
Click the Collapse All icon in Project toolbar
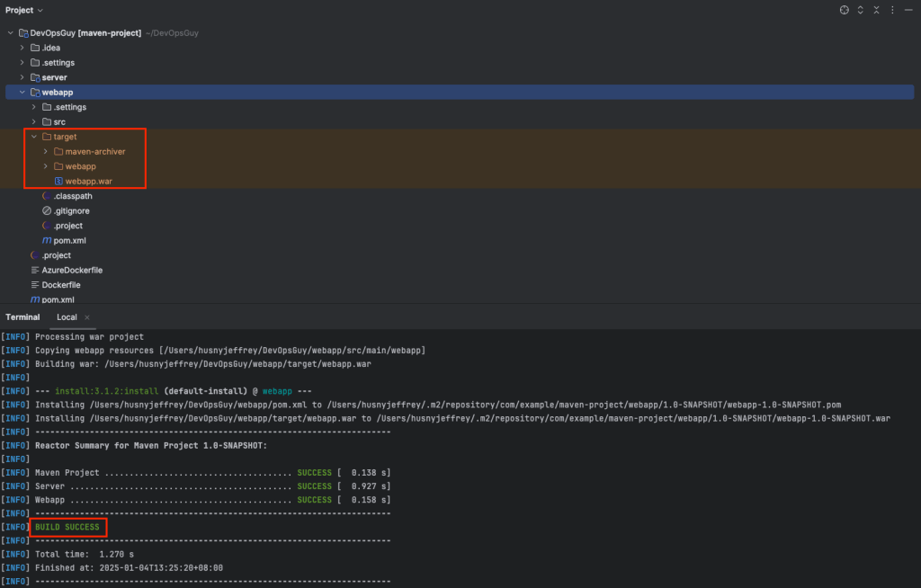[876, 10]
